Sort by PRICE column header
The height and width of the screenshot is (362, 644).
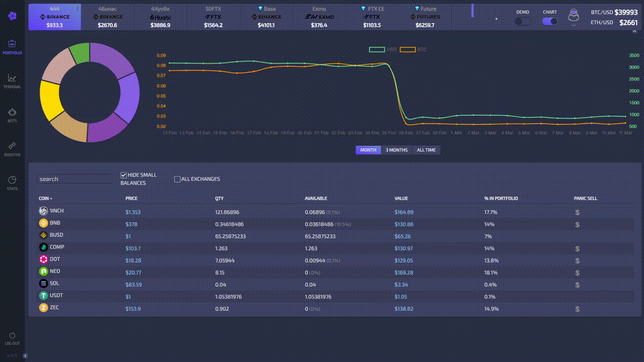(x=131, y=199)
